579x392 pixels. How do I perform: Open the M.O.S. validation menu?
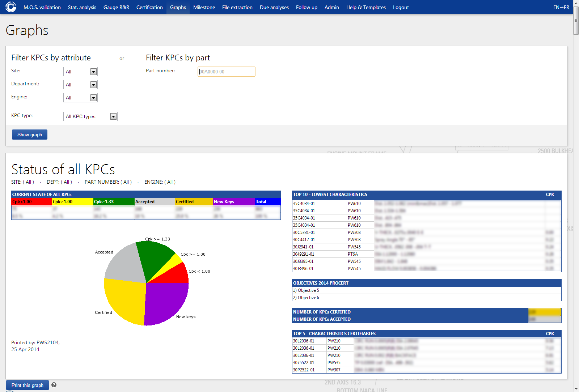pyautogui.click(x=42, y=7)
